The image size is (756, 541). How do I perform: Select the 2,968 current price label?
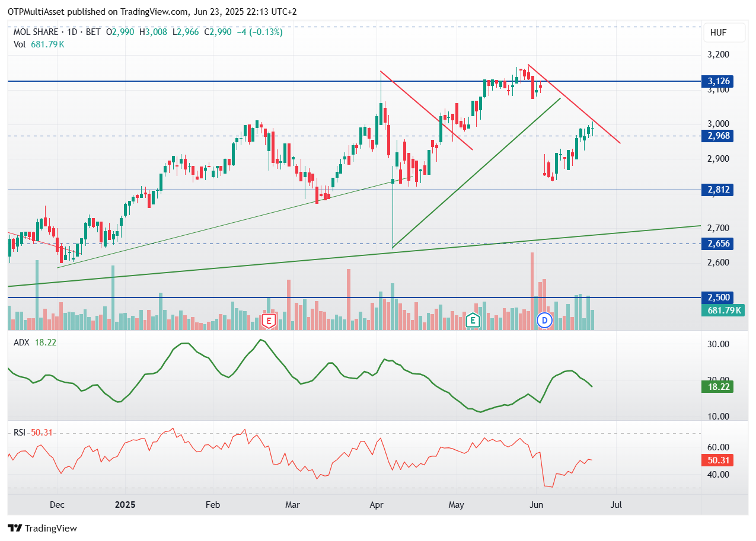(717, 136)
